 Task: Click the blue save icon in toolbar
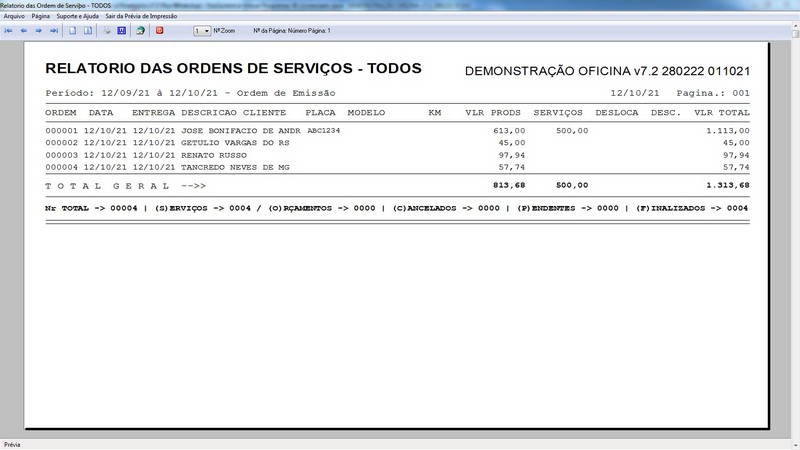coord(121,31)
